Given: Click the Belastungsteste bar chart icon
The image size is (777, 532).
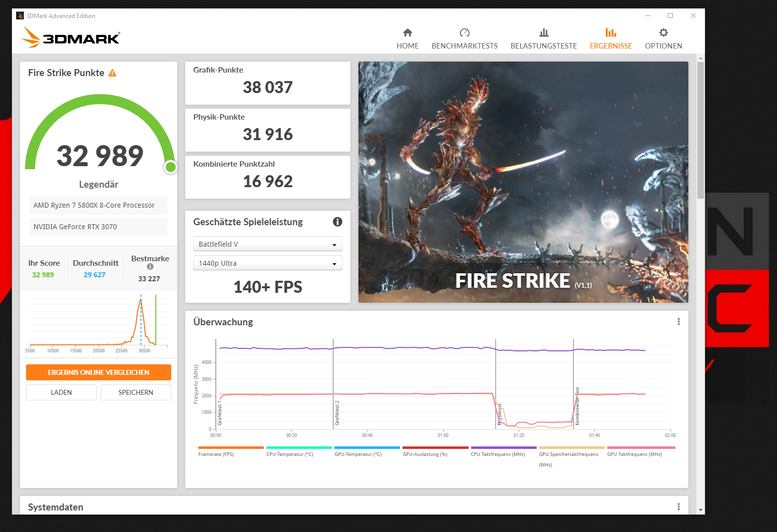Looking at the screenshot, I should (x=544, y=33).
